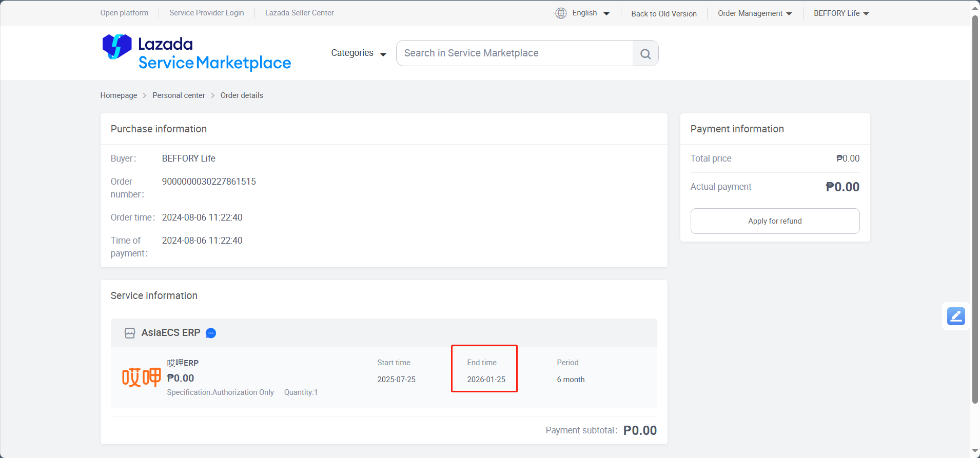Click the Open platform link
980x458 pixels.
124,13
